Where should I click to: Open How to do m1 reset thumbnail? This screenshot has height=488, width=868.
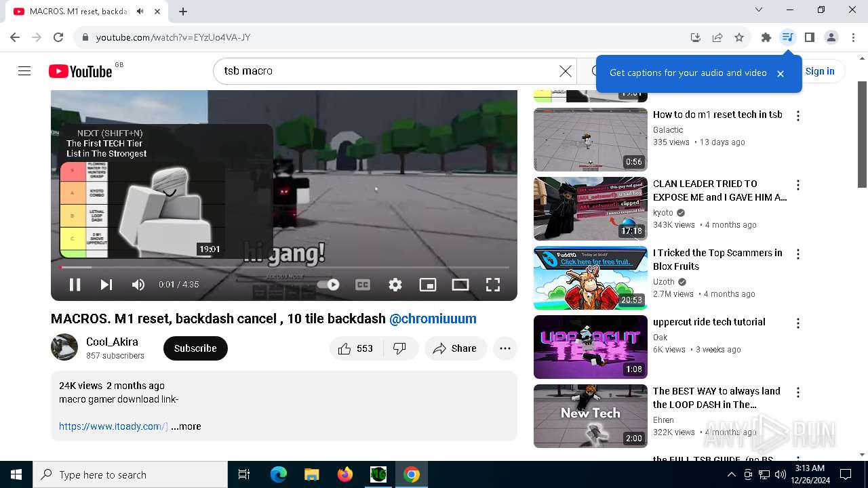click(591, 140)
